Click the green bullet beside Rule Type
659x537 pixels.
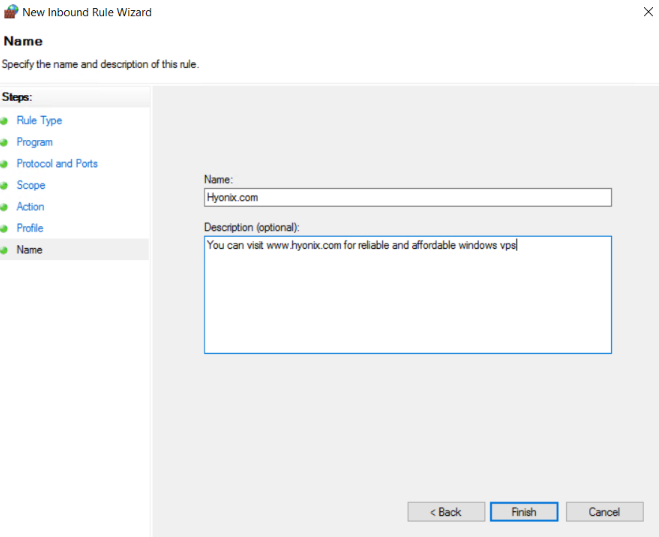click(4, 121)
